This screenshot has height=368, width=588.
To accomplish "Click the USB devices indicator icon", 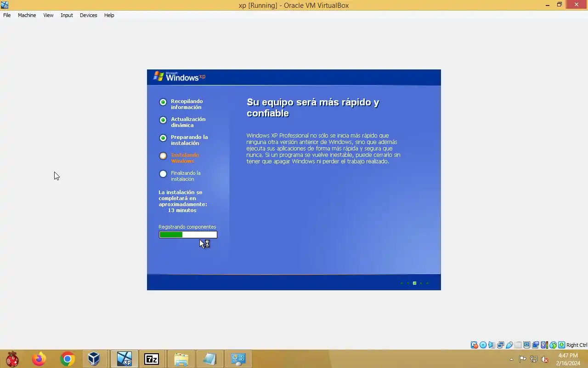I will click(x=509, y=345).
